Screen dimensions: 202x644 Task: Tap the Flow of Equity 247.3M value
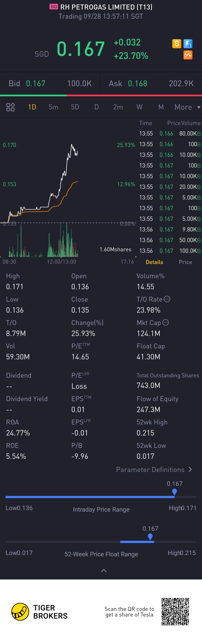pos(149,410)
